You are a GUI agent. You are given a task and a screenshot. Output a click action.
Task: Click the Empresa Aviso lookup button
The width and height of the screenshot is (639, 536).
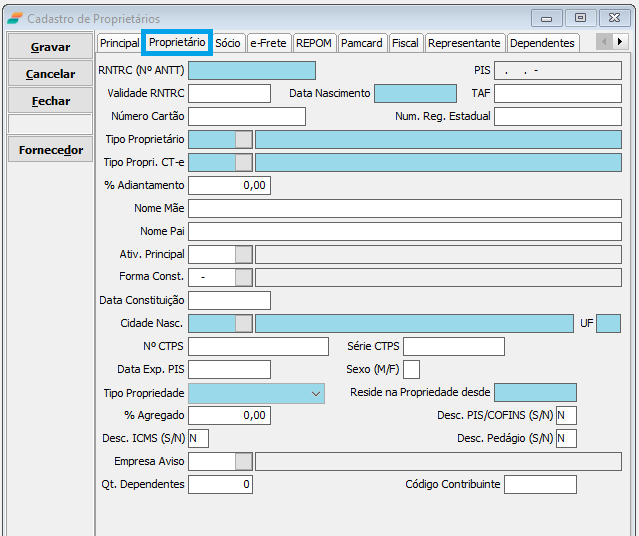(243, 461)
